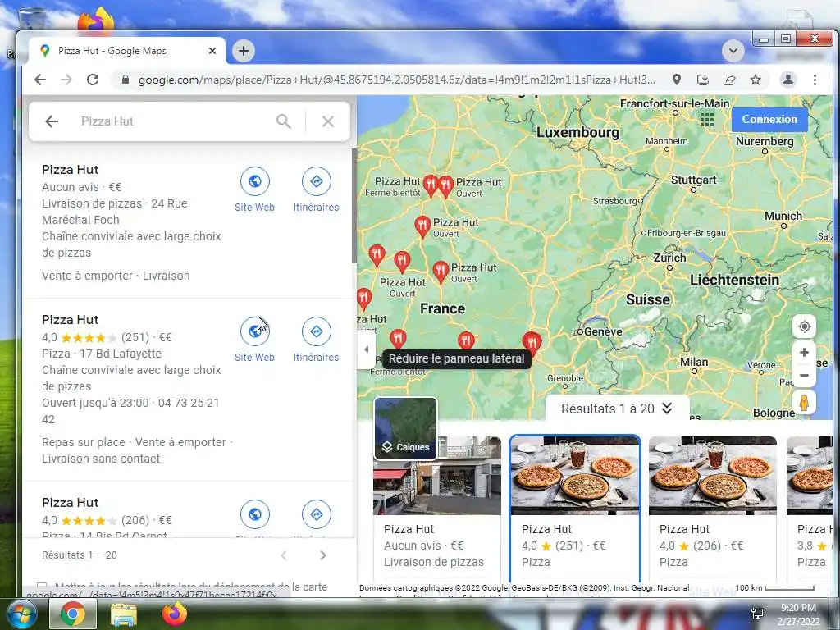The width and height of the screenshot is (840, 630).
Task: Close the Pizza Hut - Google Maps tab
Action: click(x=212, y=51)
